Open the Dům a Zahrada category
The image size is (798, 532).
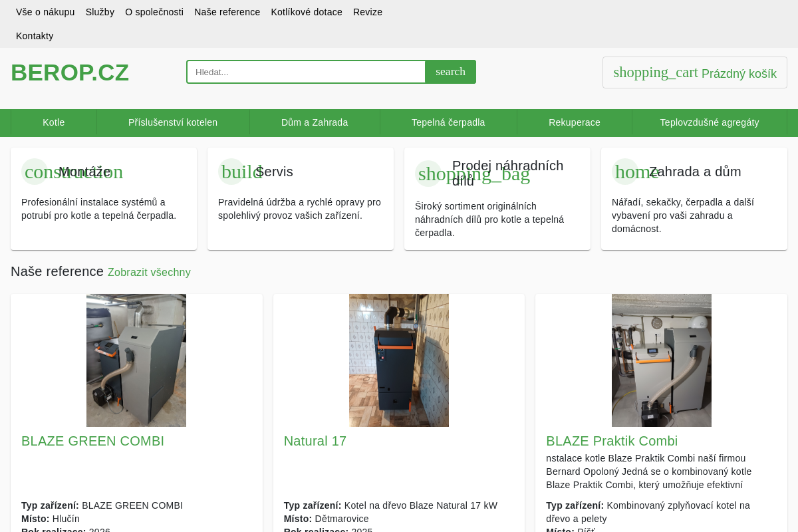pos(315,122)
